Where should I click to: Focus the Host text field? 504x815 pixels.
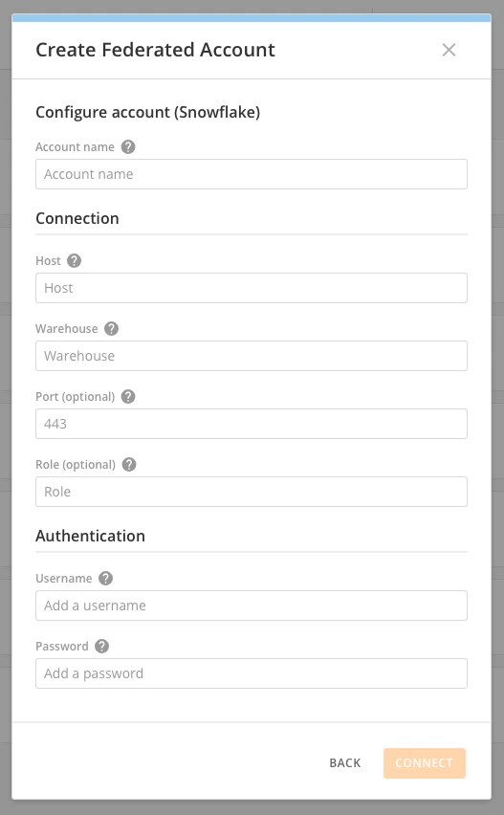point(252,288)
